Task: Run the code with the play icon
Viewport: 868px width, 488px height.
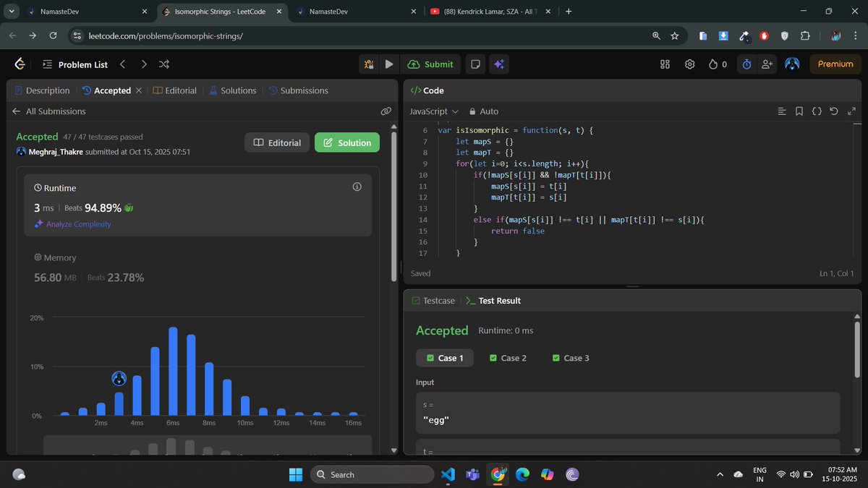Action: coord(388,64)
